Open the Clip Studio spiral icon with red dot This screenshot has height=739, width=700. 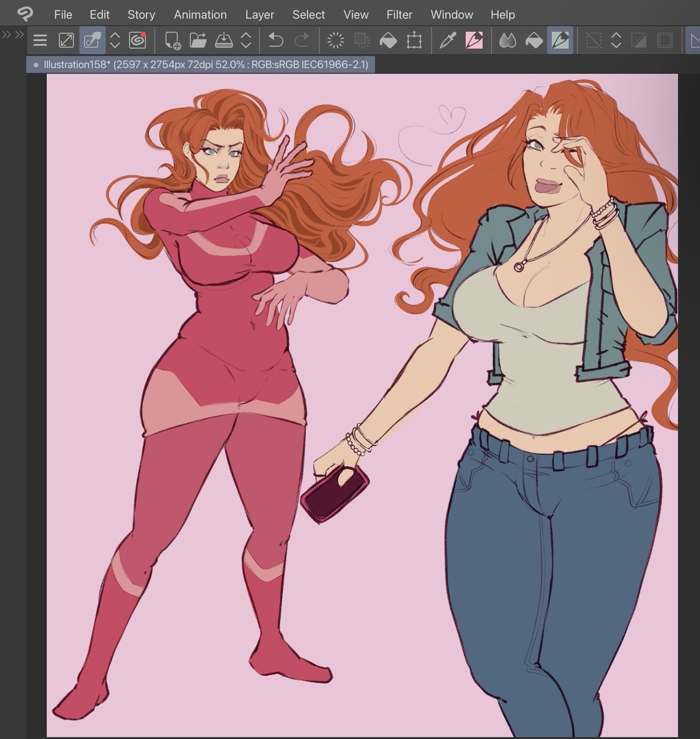coord(137,41)
